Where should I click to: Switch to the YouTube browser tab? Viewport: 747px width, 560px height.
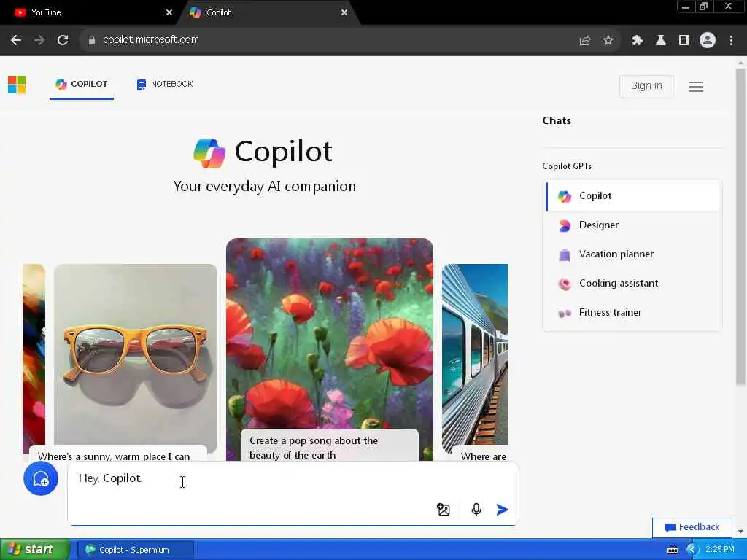pos(90,12)
